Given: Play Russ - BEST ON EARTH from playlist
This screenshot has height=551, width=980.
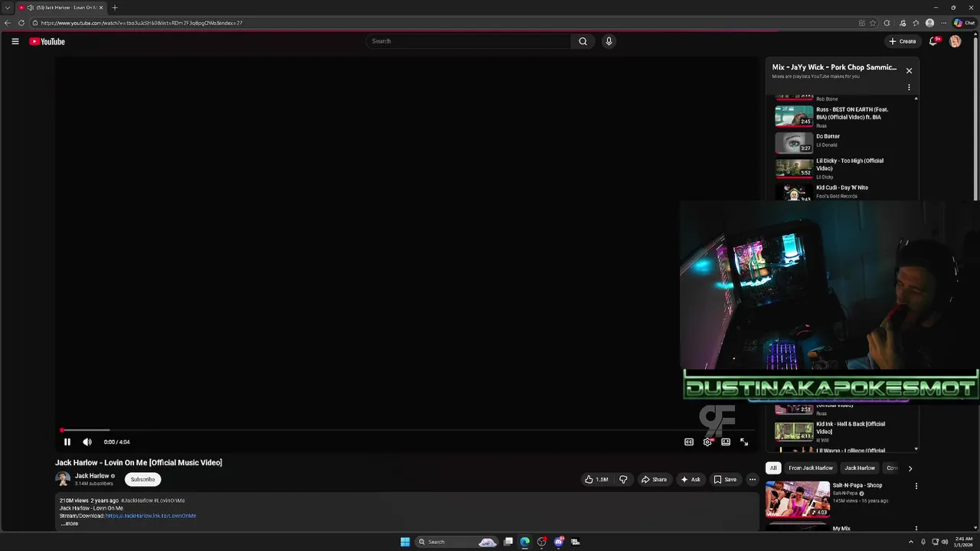Looking at the screenshot, I should point(842,116).
